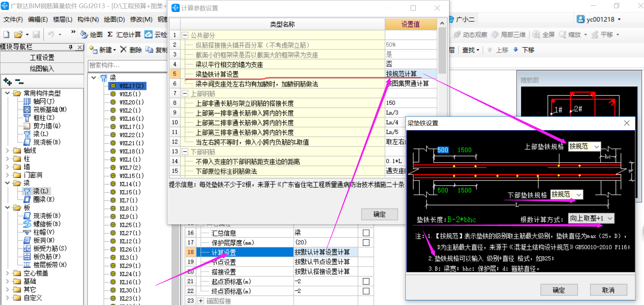This screenshot has height=305, width=644.
Task: Open 下部垫铁规格 dropdown
Action: pos(579,195)
